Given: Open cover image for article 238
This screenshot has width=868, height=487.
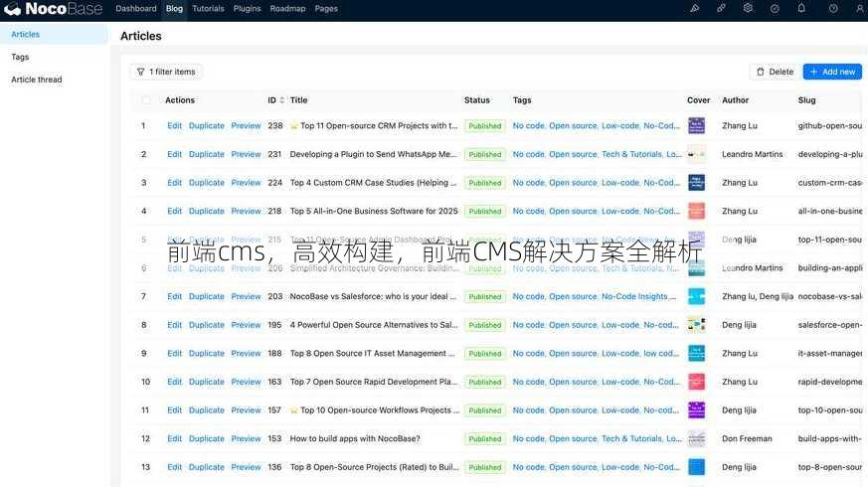Looking at the screenshot, I should click(696, 125).
